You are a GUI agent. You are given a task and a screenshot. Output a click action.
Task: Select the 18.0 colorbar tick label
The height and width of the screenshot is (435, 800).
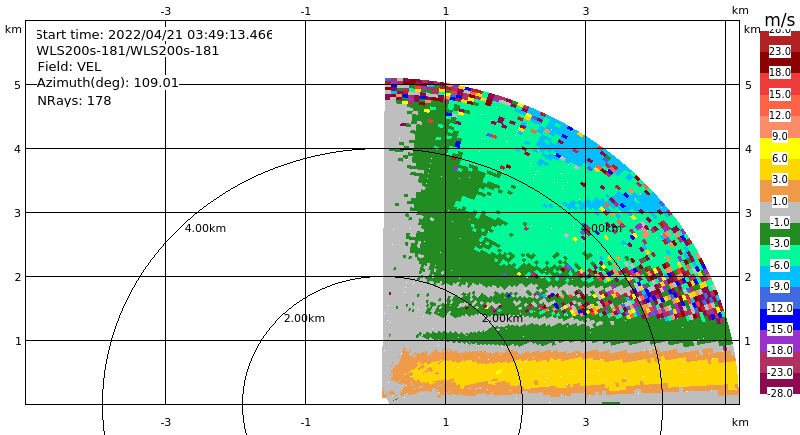(x=780, y=72)
